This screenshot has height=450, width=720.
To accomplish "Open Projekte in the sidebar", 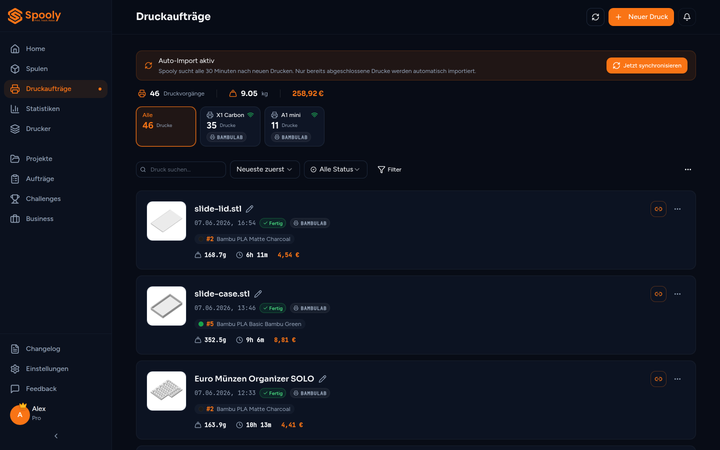I will coord(56,159).
